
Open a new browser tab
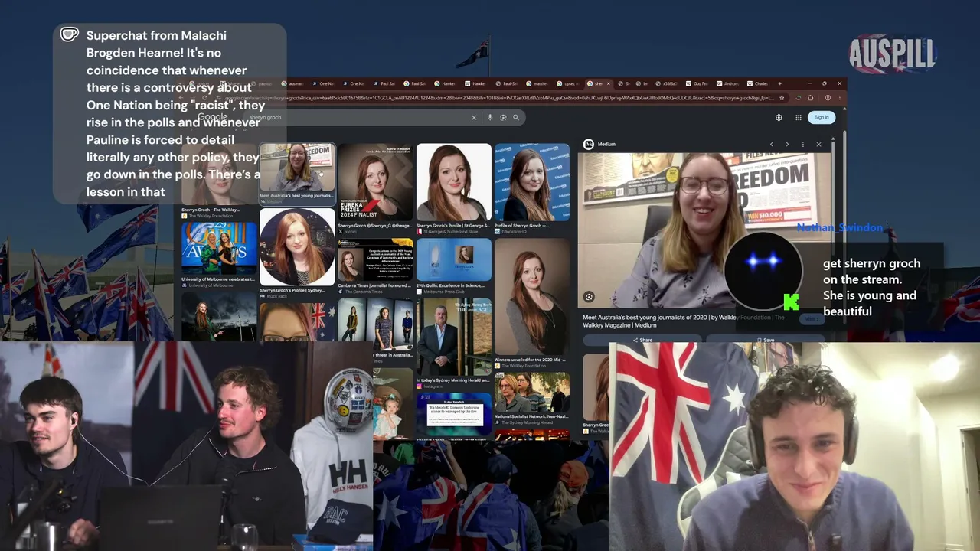click(x=780, y=83)
